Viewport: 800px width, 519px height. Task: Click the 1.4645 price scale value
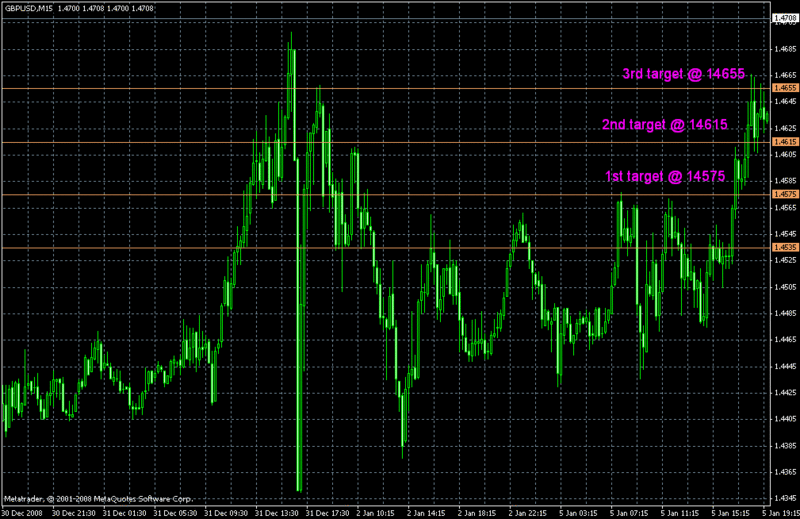click(x=786, y=102)
